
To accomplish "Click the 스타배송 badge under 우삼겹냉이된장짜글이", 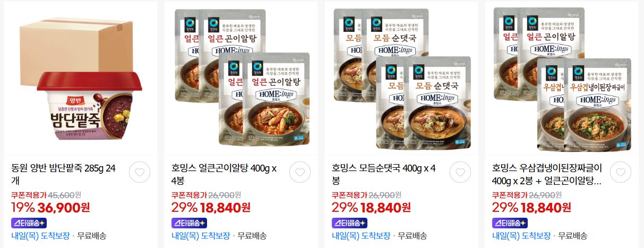I will [510, 223].
